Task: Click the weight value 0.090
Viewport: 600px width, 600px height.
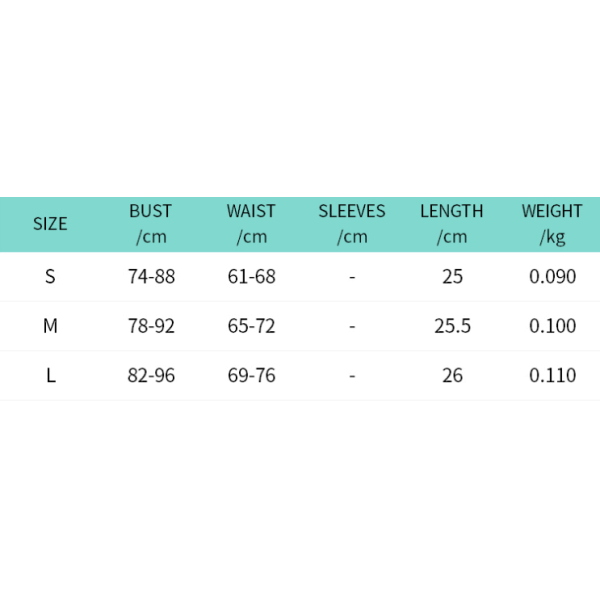Action: [x=553, y=276]
